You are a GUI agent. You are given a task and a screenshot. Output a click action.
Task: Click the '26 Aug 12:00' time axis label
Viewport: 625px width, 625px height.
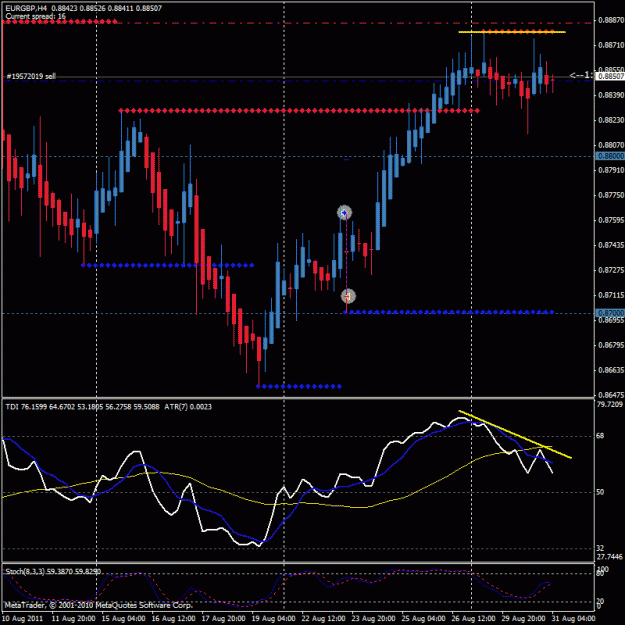tap(474, 619)
